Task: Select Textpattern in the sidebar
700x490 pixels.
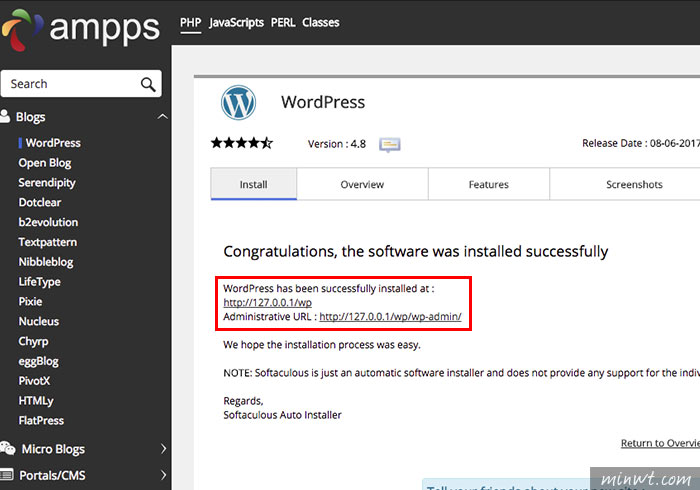Action: click(48, 242)
